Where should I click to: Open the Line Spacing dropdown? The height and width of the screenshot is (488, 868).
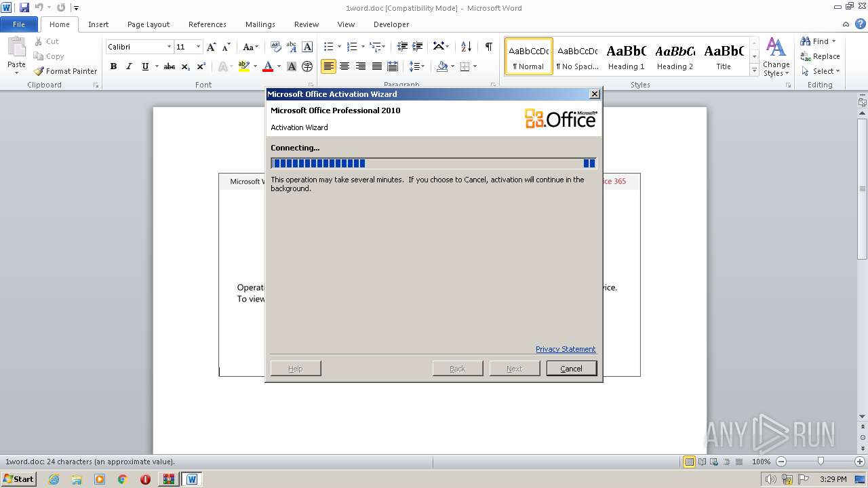(x=417, y=66)
